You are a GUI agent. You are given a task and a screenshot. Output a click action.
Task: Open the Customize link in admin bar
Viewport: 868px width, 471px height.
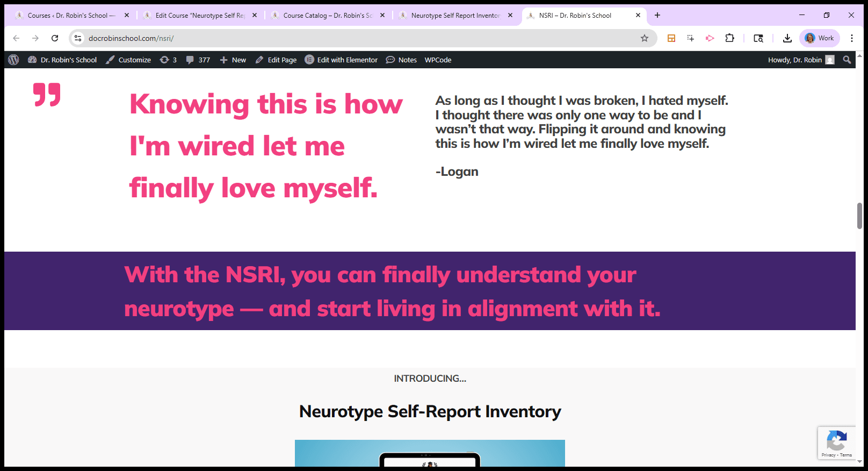(128, 60)
